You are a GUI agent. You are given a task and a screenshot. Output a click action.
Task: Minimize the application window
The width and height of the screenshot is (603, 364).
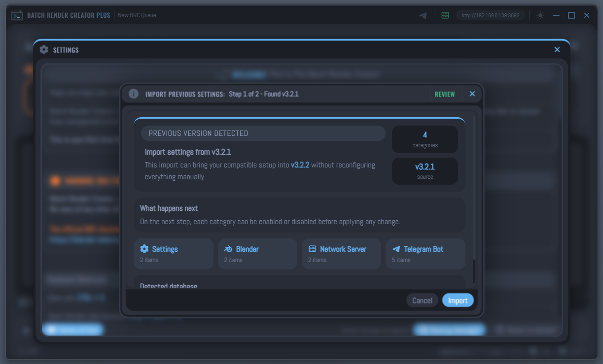pos(556,15)
